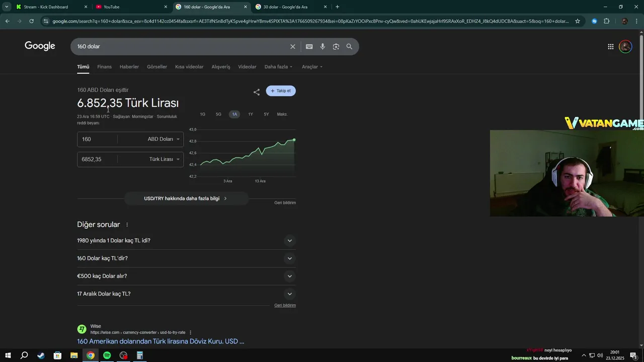Focus the amount field showing 6852,35
644x362 pixels.
click(x=98, y=159)
